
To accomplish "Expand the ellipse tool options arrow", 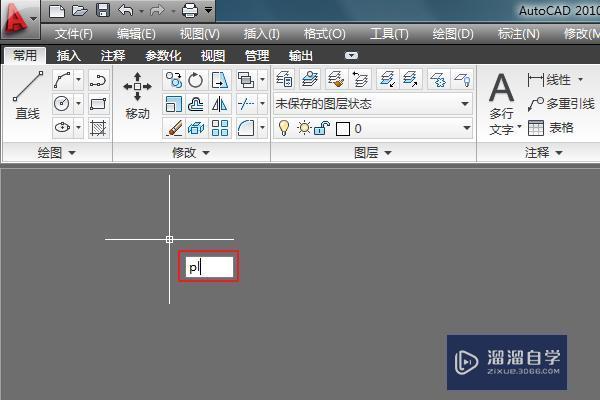I will coord(78,127).
